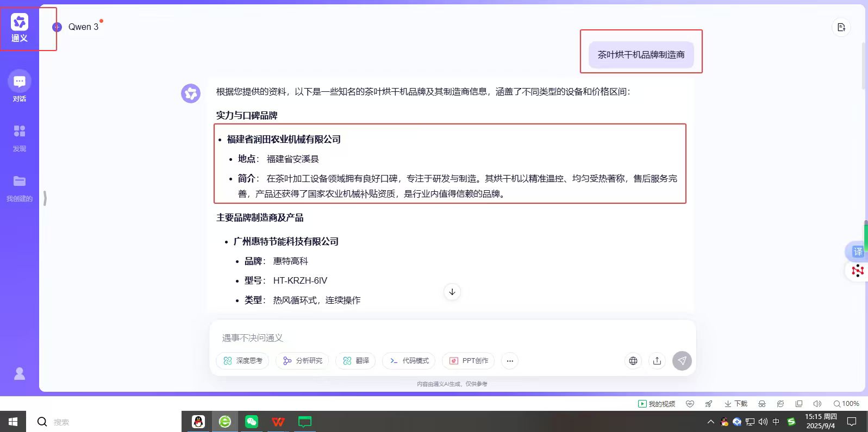Open the 发现 discover page
868x432 pixels.
tap(20, 137)
